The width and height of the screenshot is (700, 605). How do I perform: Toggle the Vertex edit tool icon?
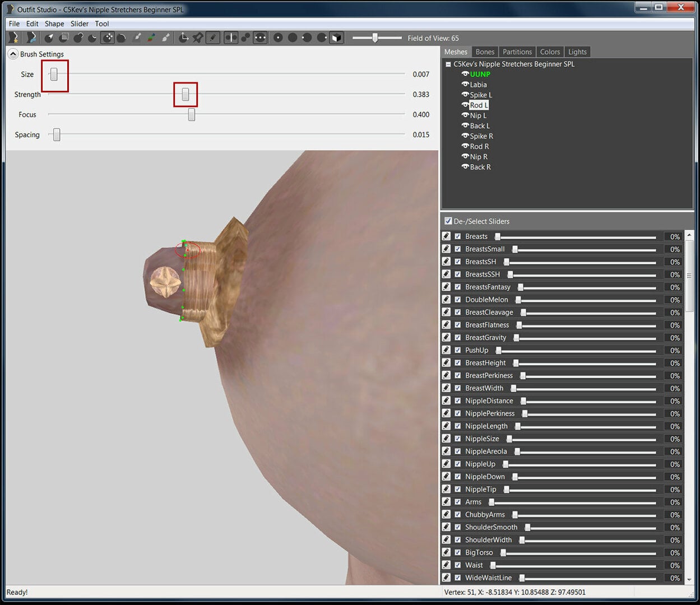click(212, 38)
